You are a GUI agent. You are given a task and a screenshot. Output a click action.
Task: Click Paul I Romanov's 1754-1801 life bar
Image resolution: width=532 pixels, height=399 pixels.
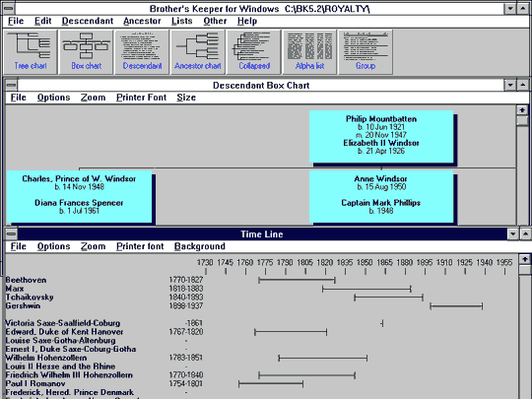pyautogui.click(x=271, y=384)
